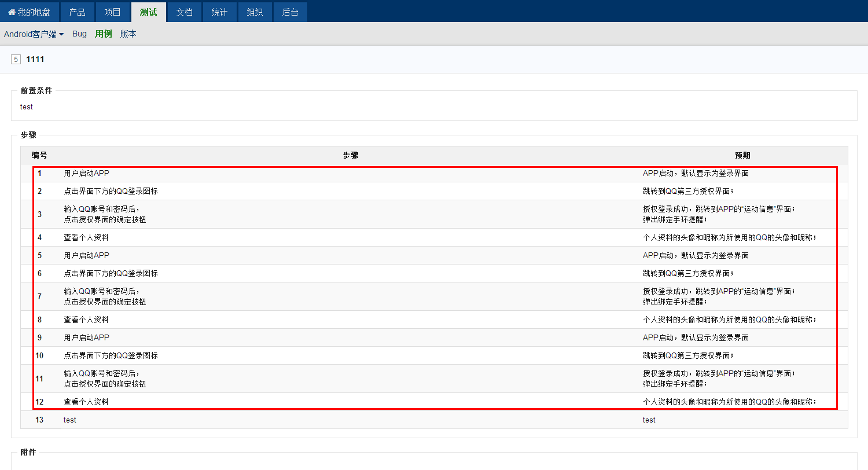Click step number 7 in the 编号 column
Screen dimensions: 868x470
39,296
